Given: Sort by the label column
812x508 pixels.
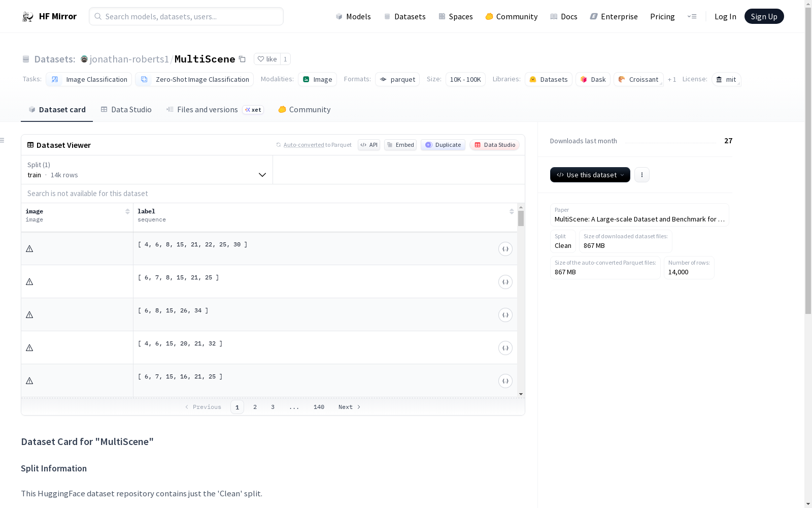Looking at the screenshot, I should point(512,211).
